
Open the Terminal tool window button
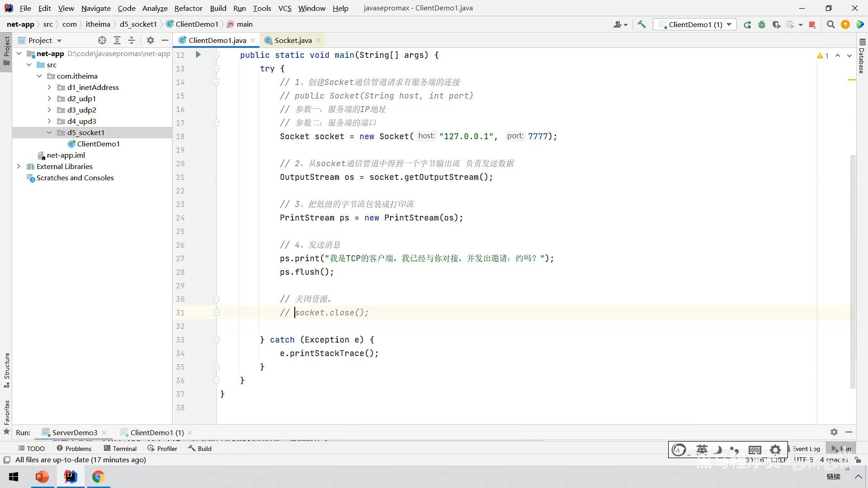point(120,448)
